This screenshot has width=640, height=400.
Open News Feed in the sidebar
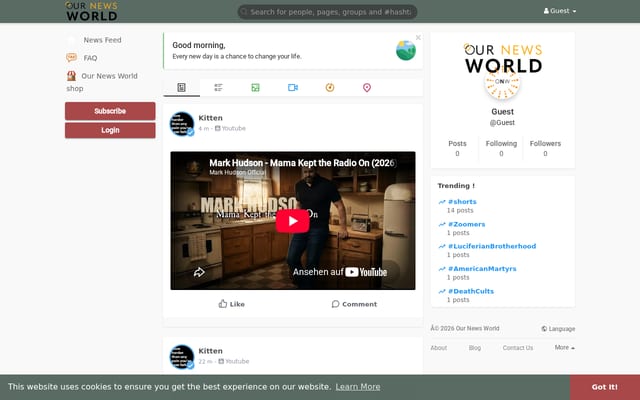coord(102,40)
